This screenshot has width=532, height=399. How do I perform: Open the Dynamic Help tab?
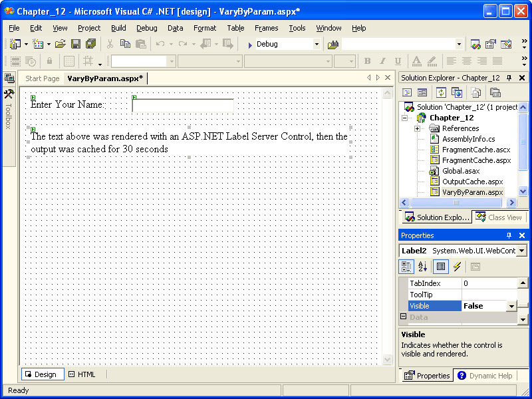(485, 376)
